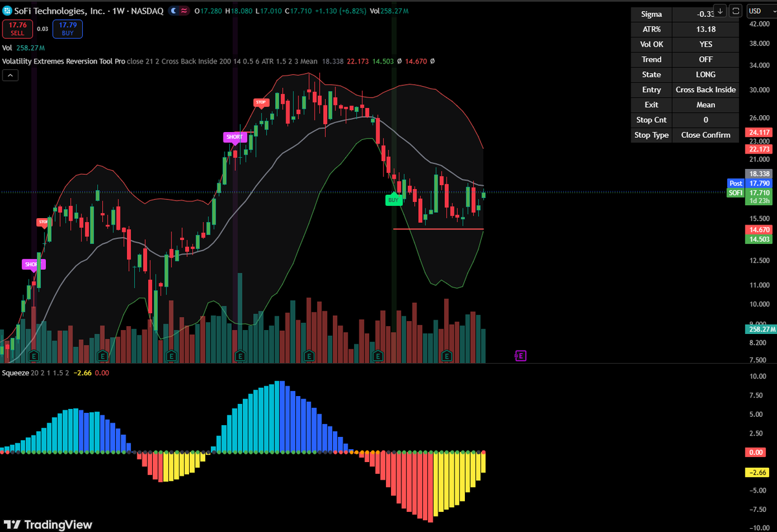Image resolution: width=777 pixels, height=532 pixels.
Task: Click the Post 17.790 blue price label
Action: (750, 184)
